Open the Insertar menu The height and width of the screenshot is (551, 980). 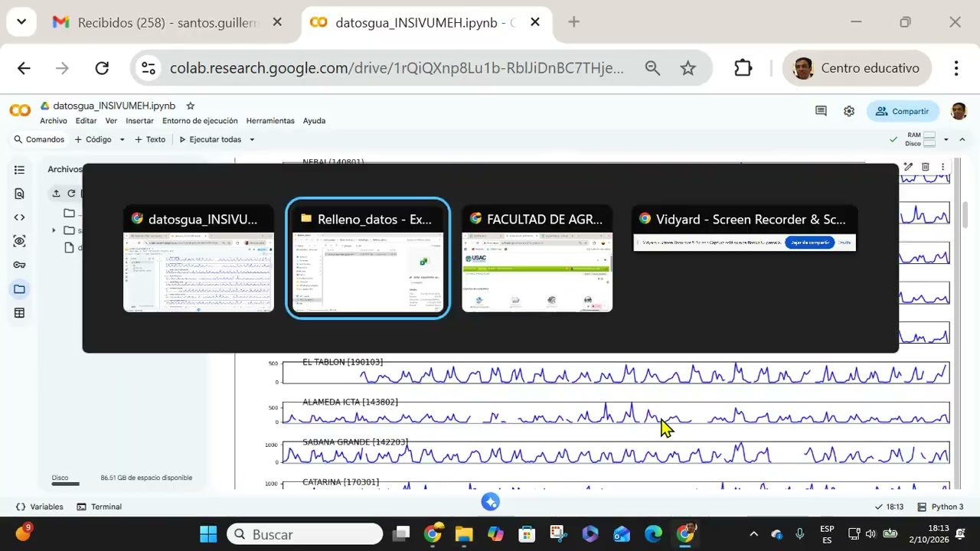click(x=139, y=121)
